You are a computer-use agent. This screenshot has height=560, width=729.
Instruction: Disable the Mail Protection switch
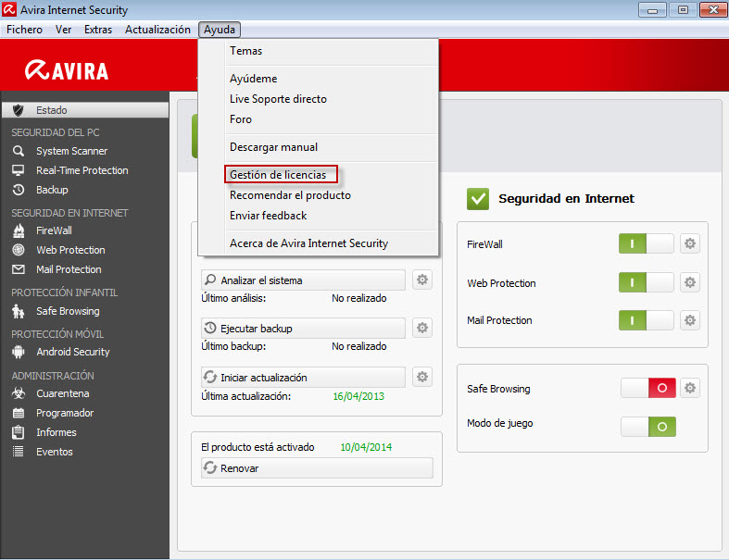pyautogui.click(x=647, y=320)
